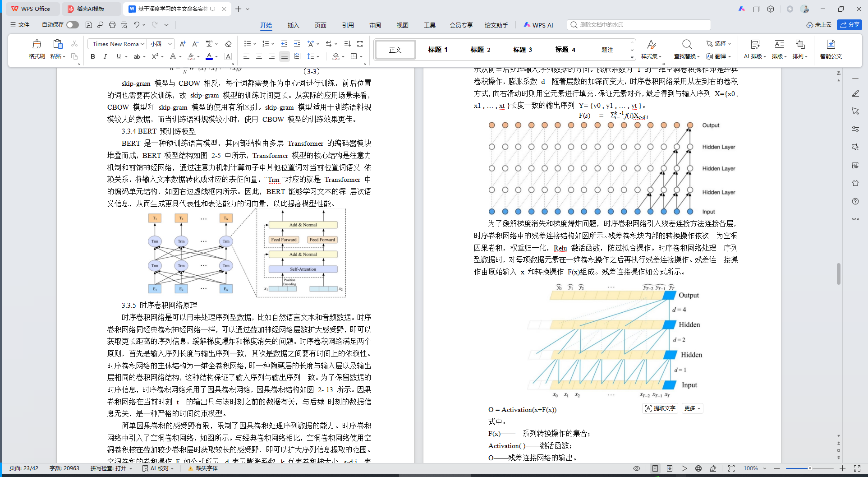Image resolution: width=868 pixels, height=477 pixels.
Task: Click the undo arrow icon
Action: point(136,25)
